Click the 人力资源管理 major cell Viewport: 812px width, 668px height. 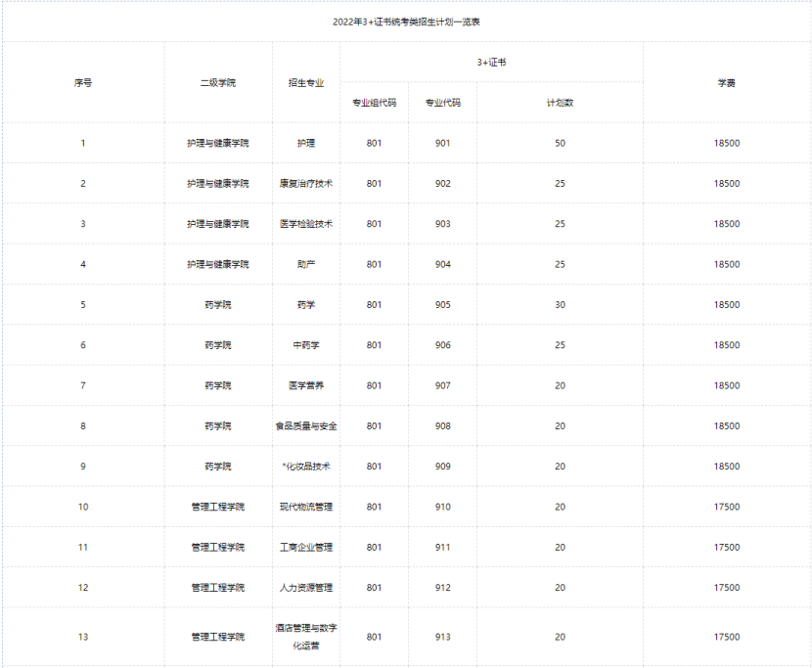pos(306,587)
